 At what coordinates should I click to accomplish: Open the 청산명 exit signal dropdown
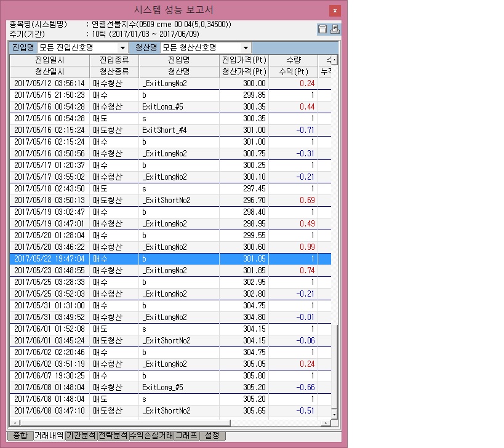206,48
